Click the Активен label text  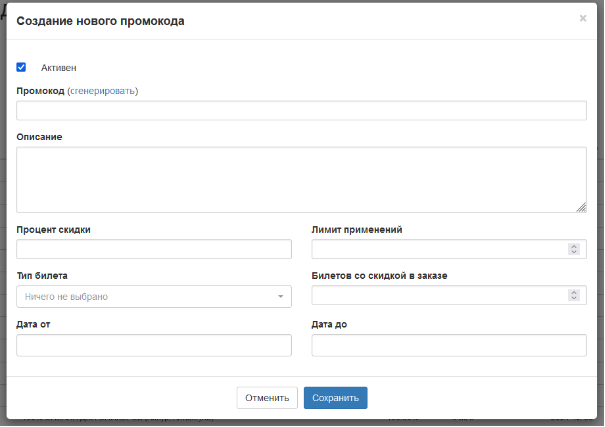(59, 68)
